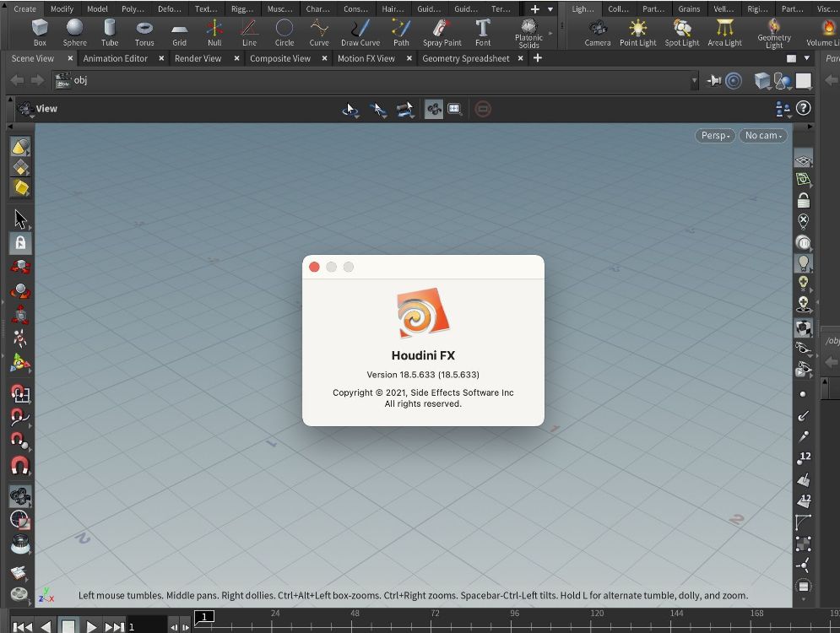Viewport: 840px width, 633px height.
Task: Toggle display of point numbers
Action: 803,458
